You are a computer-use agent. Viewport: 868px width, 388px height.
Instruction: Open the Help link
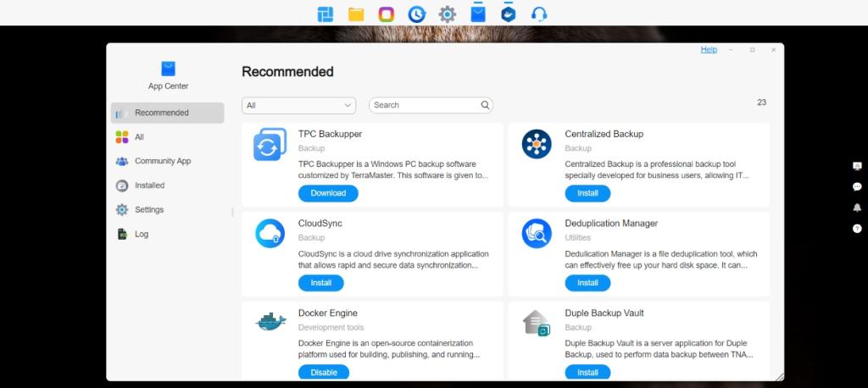(x=709, y=50)
